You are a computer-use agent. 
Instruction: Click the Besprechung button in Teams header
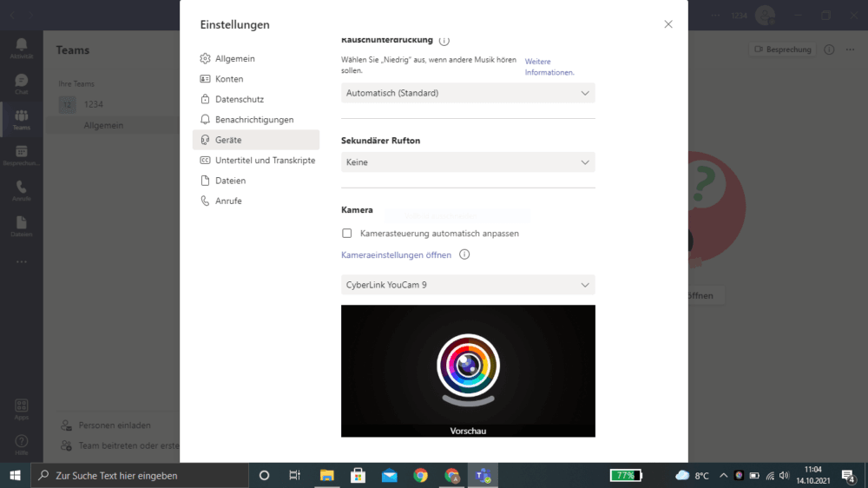[x=782, y=49]
